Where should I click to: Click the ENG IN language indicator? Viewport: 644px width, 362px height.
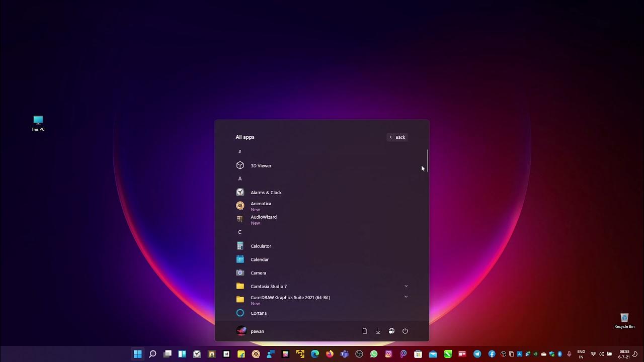point(581,354)
